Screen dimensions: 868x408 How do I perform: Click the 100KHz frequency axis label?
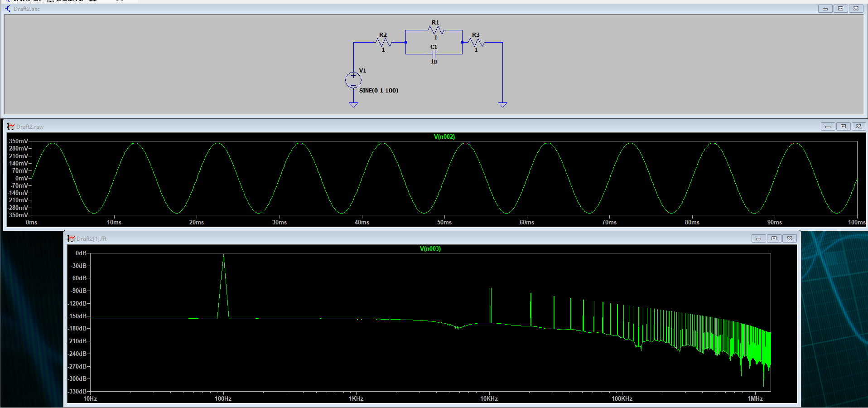pyautogui.click(x=622, y=399)
